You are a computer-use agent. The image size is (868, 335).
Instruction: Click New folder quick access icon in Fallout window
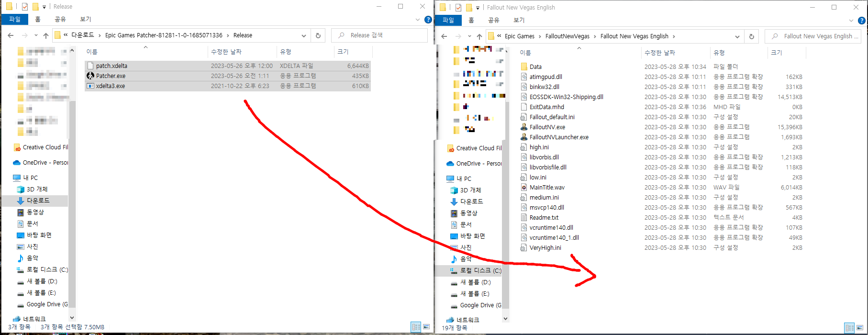[469, 8]
